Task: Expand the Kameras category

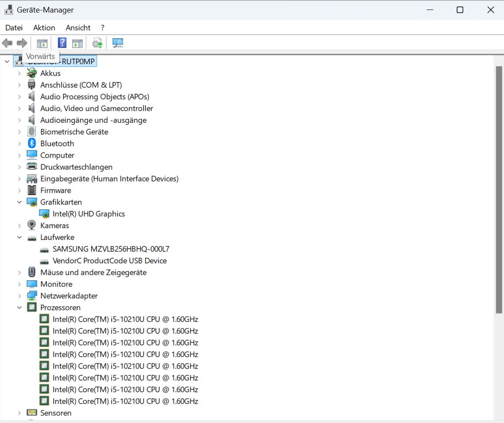Action: click(x=19, y=226)
